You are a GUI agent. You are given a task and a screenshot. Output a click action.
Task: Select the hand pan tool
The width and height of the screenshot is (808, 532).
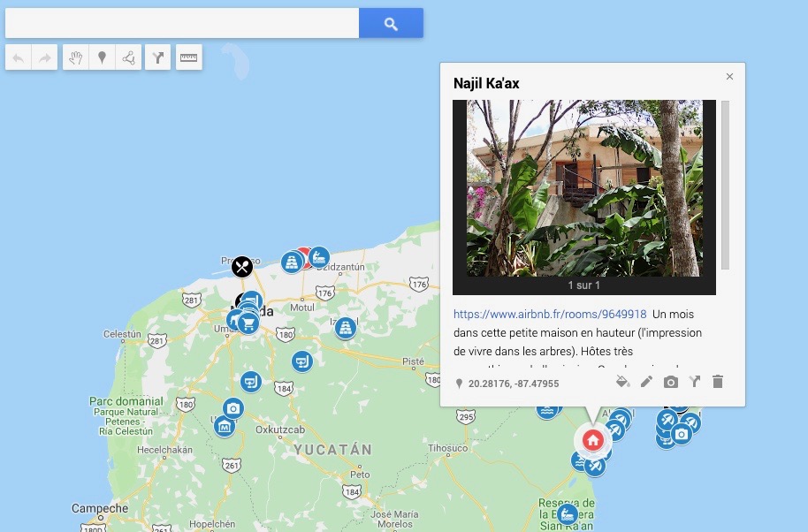tap(76, 57)
